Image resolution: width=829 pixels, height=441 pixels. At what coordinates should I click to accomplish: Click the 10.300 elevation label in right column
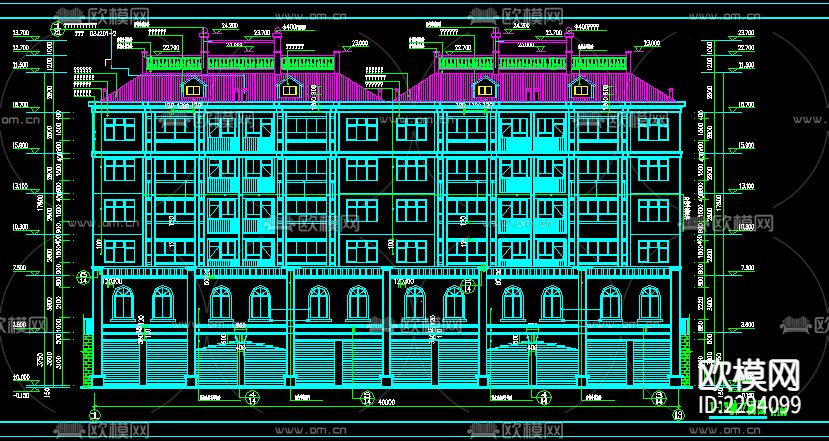(746, 227)
